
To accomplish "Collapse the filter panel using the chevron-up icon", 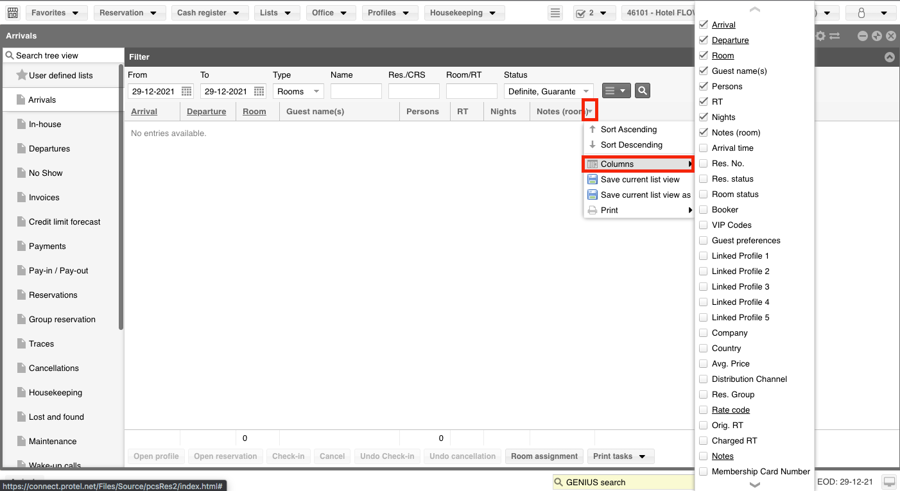I will click(x=889, y=57).
